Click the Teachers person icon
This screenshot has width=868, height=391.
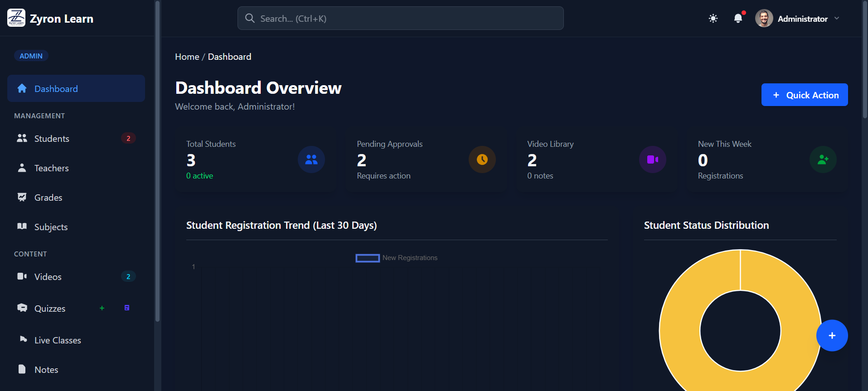[22, 168]
